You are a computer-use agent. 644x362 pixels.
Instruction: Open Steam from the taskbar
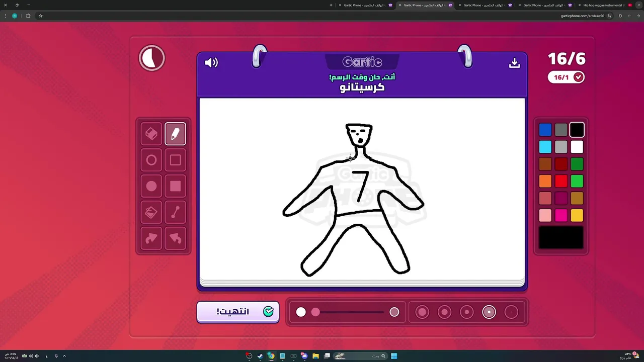(x=260, y=356)
